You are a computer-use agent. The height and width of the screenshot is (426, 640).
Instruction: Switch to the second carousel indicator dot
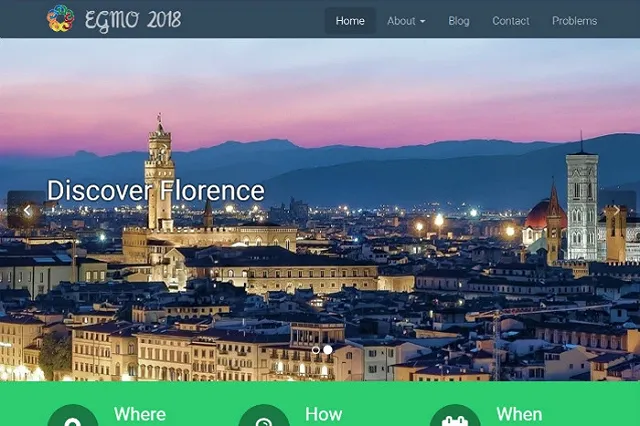pyautogui.click(x=328, y=350)
